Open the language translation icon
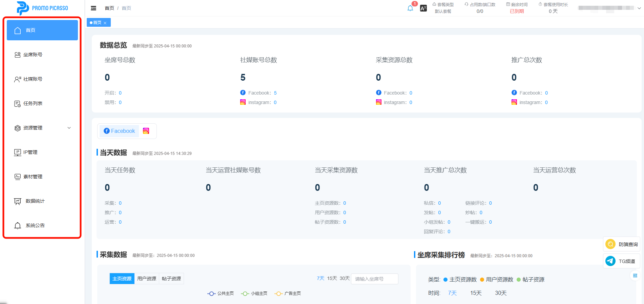This screenshot has width=644, height=304. coord(423,8)
